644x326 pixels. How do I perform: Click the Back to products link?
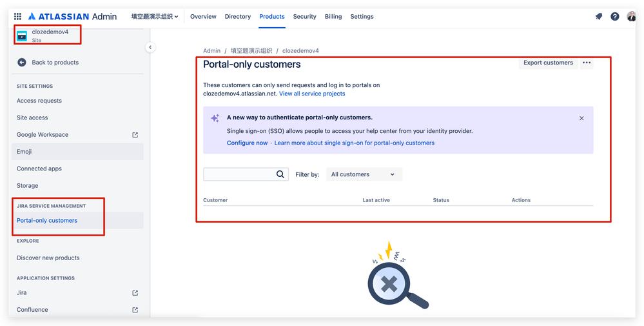pyautogui.click(x=55, y=63)
